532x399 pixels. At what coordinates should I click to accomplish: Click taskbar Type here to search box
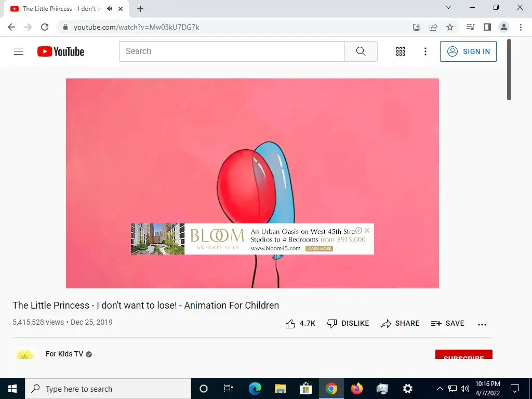click(108, 389)
